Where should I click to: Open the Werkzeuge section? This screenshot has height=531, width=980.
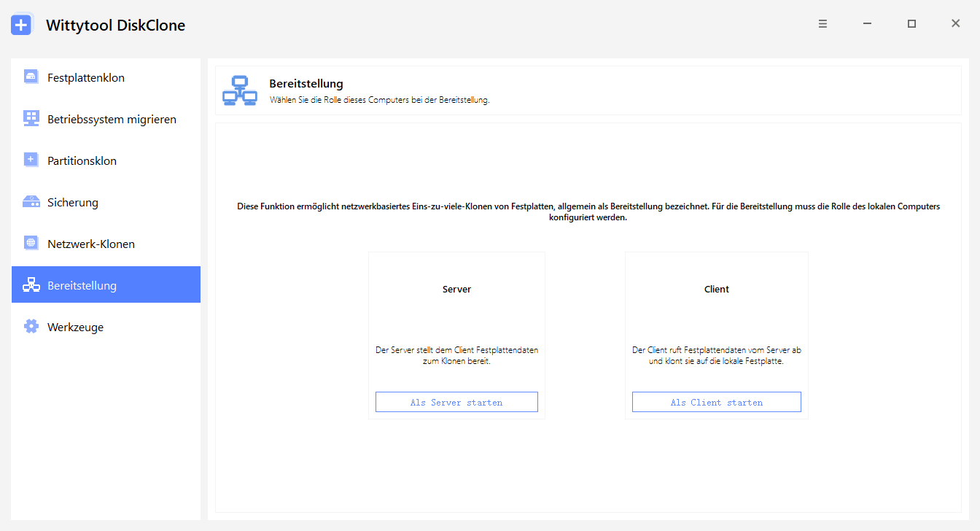[106, 327]
